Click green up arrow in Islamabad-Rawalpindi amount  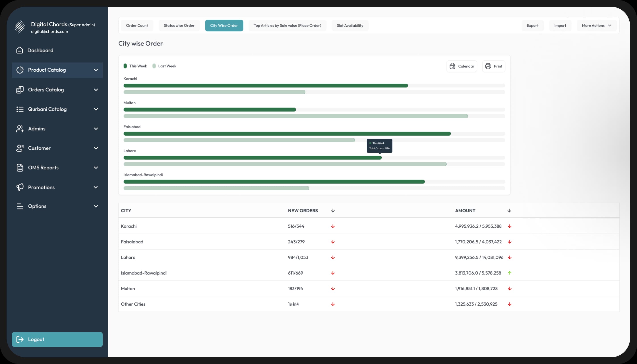pyautogui.click(x=509, y=273)
